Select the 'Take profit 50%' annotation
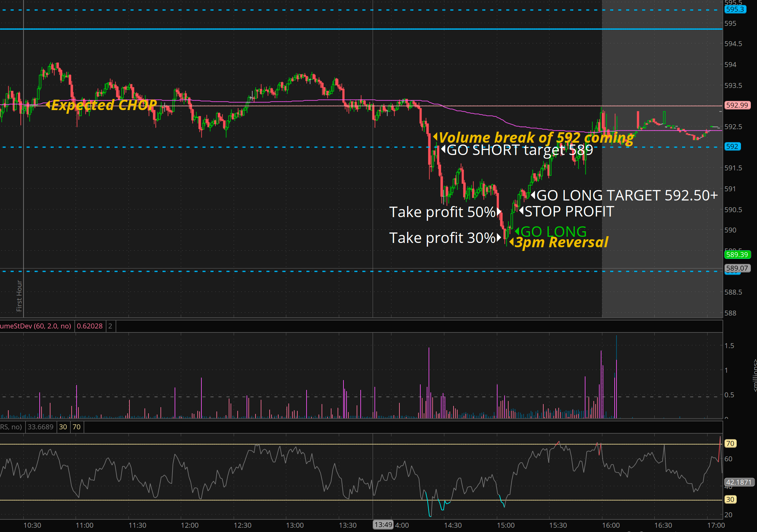The height and width of the screenshot is (532, 757). (442, 212)
